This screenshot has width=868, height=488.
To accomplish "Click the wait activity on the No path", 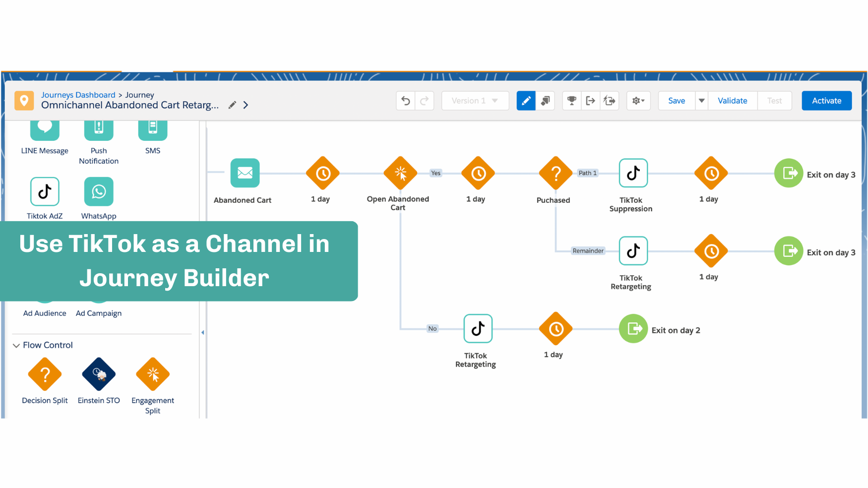I will (556, 328).
